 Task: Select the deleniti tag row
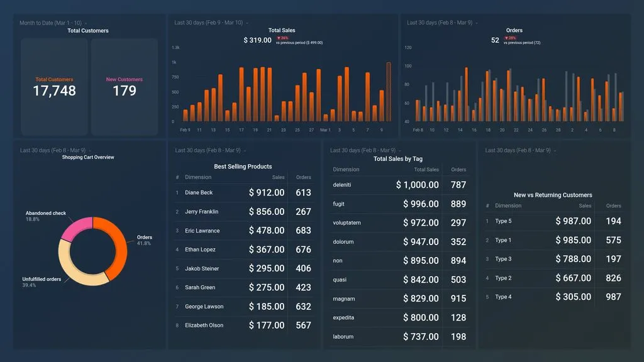tap(399, 185)
